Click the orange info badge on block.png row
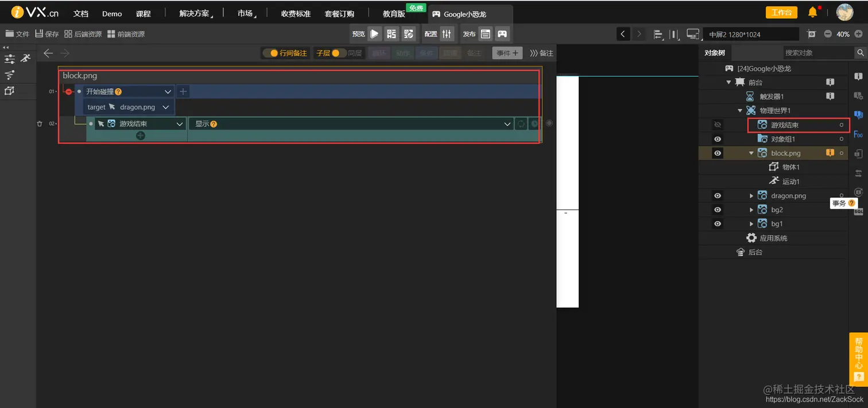Viewport: 868px width, 408px height. pyautogui.click(x=830, y=153)
